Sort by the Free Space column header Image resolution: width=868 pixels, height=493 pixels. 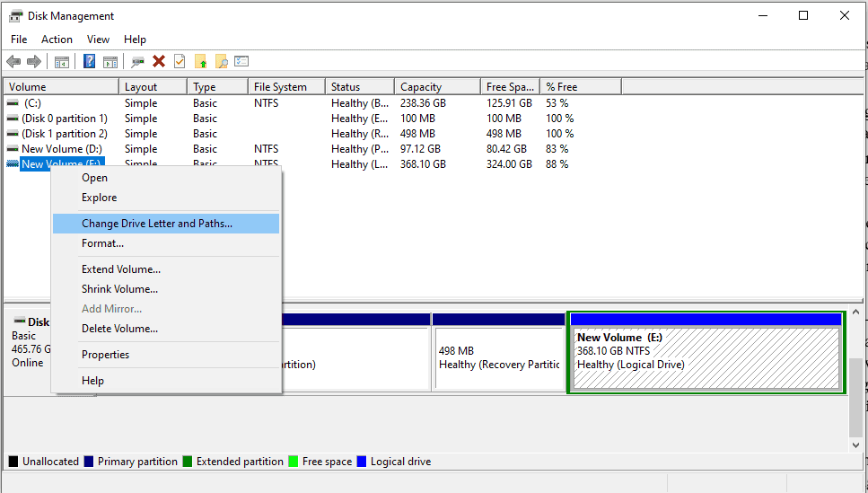tap(510, 87)
